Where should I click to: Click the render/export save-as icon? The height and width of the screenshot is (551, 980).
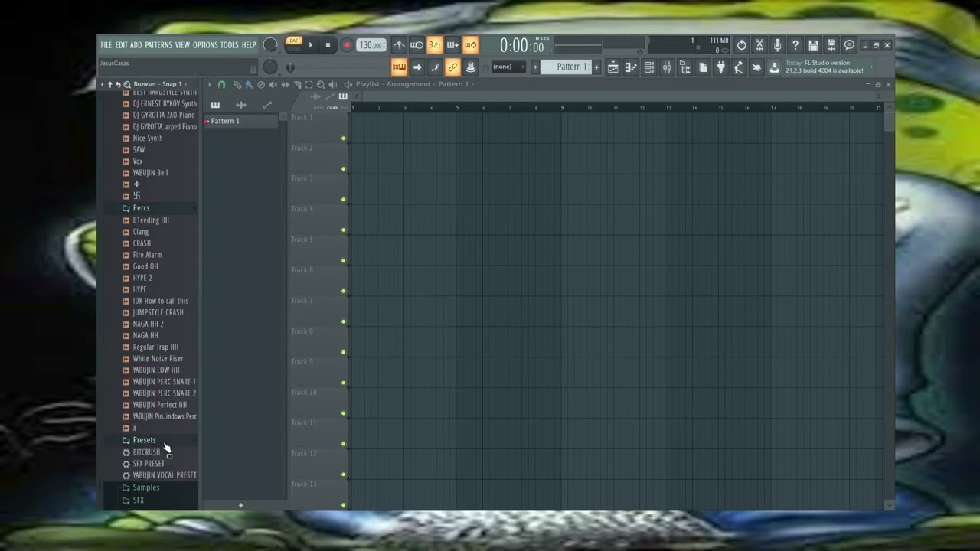(831, 45)
